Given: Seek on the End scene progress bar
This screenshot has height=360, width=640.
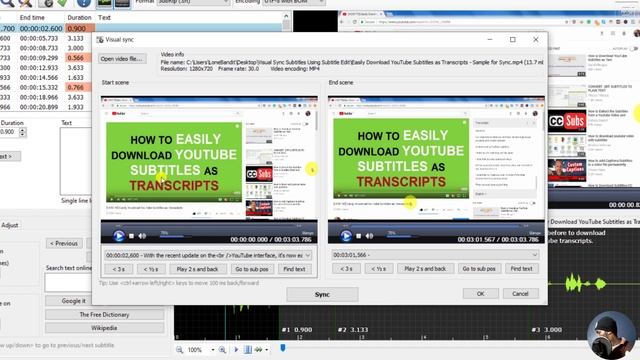Looking at the screenshot, I should pyautogui.click(x=436, y=225).
